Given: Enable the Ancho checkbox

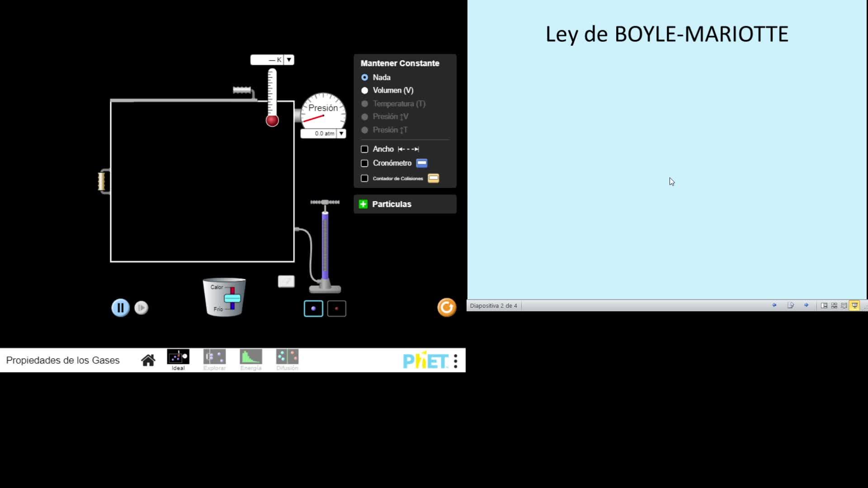Looking at the screenshot, I should (x=364, y=149).
